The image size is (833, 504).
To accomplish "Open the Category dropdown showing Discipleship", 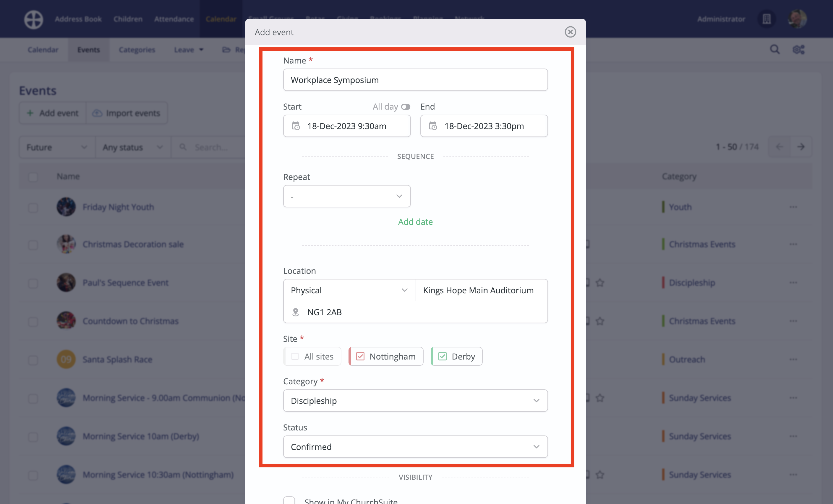I will tap(415, 401).
